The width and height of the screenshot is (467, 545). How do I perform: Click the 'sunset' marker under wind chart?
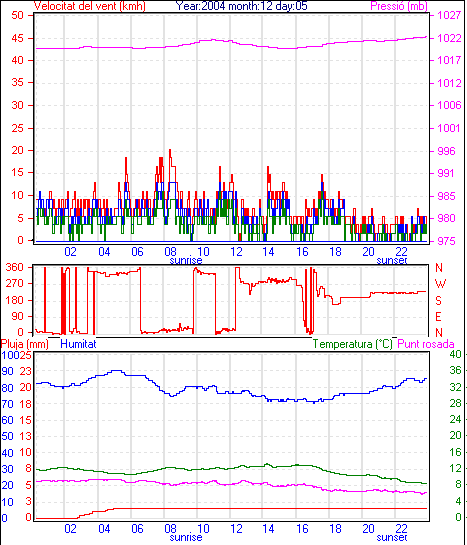point(392,260)
